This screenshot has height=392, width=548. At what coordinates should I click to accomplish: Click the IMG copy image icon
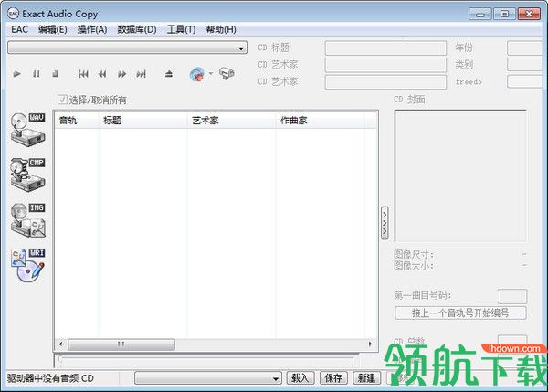28,219
